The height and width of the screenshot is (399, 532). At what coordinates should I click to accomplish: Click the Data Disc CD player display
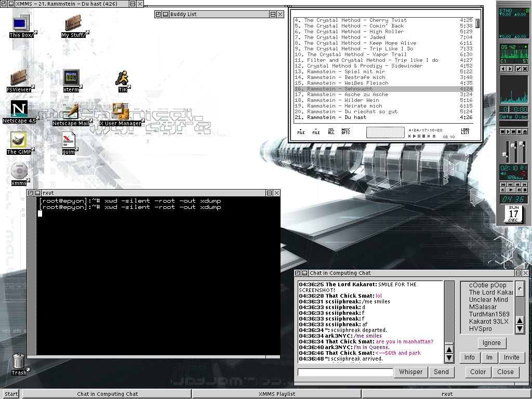(x=514, y=117)
